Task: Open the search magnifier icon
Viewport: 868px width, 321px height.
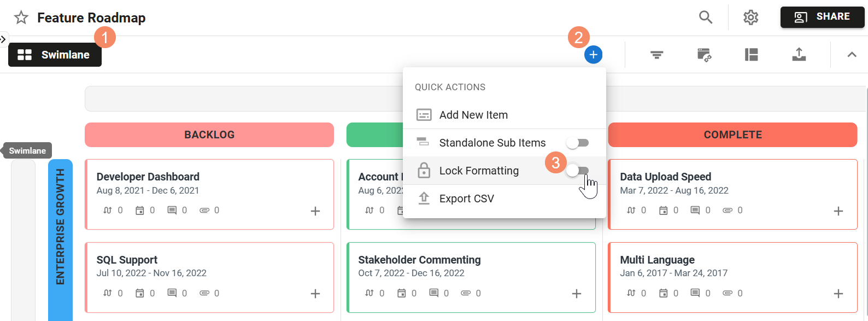Action: coord(706,17)
